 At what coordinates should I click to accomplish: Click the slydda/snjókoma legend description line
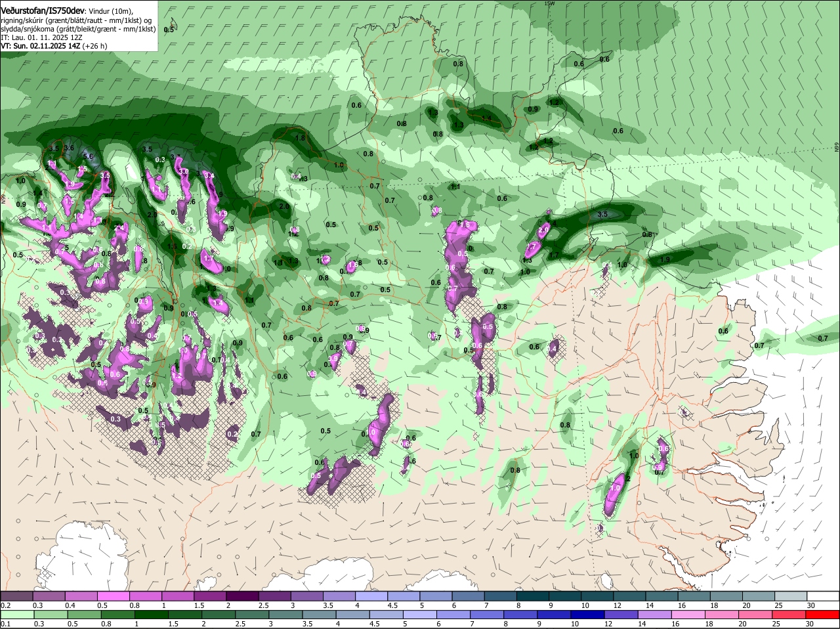tap(78, 29)
